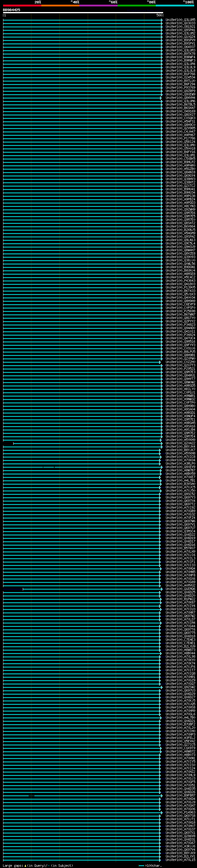Click the end position label 566
Screen dimensions: 197x868
(159, 15)
